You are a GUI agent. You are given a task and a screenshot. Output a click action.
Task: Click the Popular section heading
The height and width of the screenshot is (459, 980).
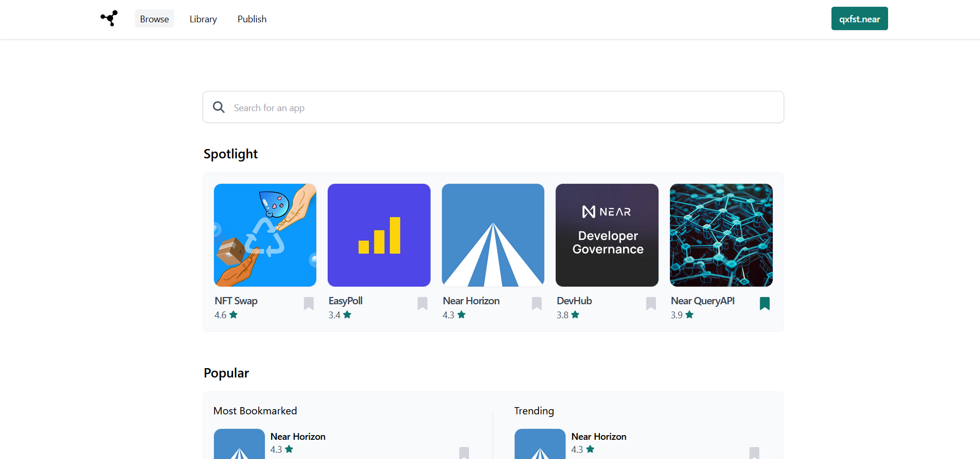[226, 373]
